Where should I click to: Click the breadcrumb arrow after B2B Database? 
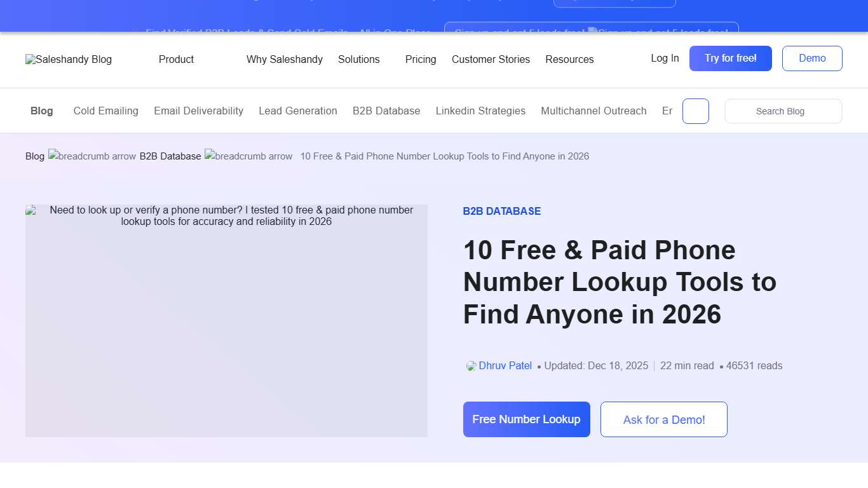(248, 156)
